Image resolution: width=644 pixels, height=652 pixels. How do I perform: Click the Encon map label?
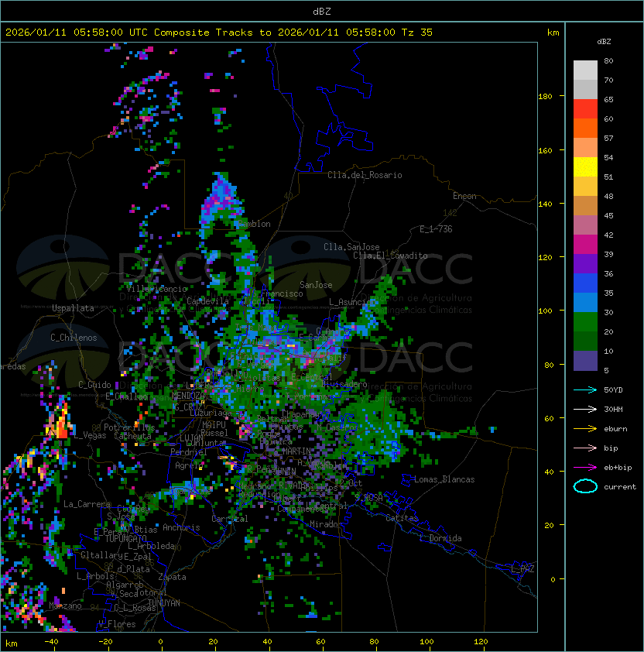[464, 196]
